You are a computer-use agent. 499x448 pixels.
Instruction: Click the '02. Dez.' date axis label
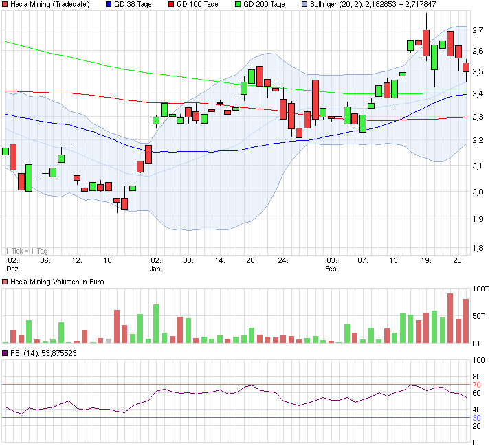click(x=13, y=265)
